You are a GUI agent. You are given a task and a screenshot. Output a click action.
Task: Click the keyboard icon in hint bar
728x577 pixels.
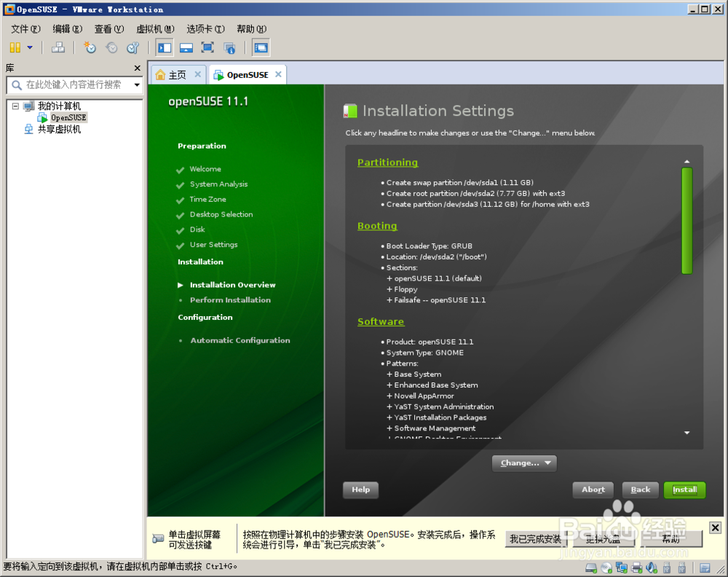tap(158, 539)
